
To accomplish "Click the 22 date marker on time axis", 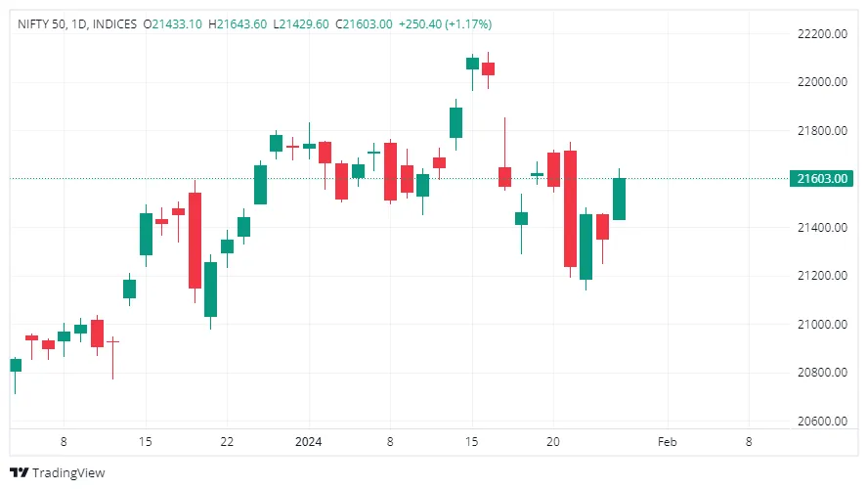I will pos(227,441).
